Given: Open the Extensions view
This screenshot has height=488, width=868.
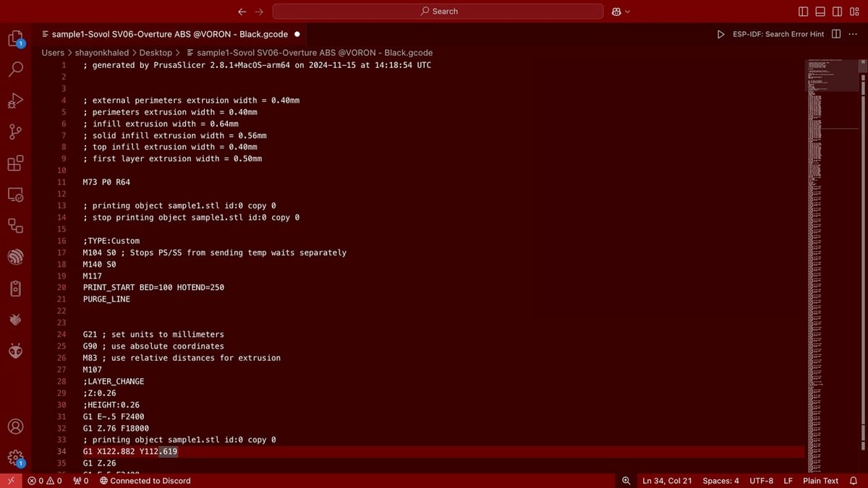Looking at the screenshot, I should (x=15, y=163).
